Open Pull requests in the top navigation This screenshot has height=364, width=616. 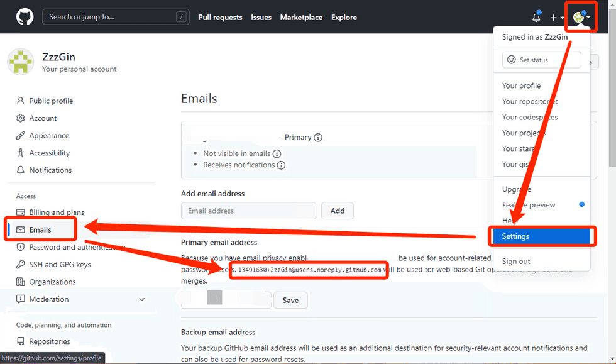(x=221, y=18)
